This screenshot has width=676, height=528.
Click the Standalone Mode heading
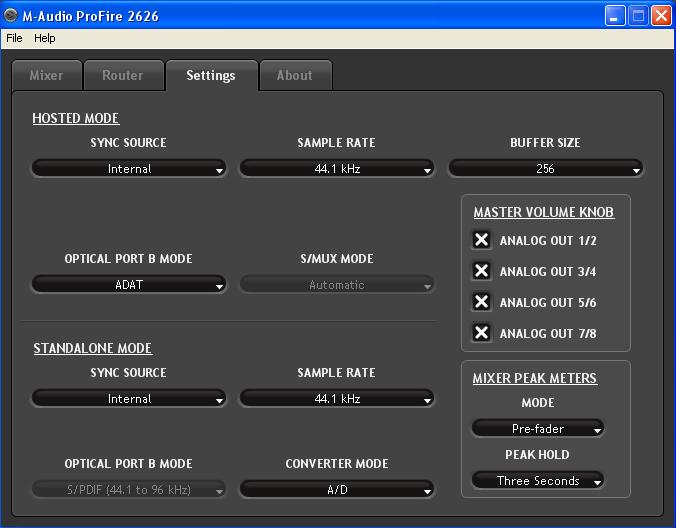[93, 348]
